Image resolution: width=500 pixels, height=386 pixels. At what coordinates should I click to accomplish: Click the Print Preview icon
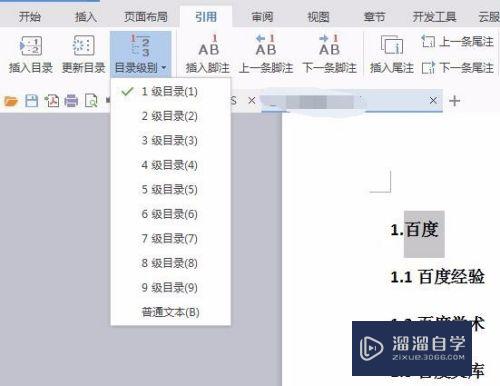coord(91,101)
